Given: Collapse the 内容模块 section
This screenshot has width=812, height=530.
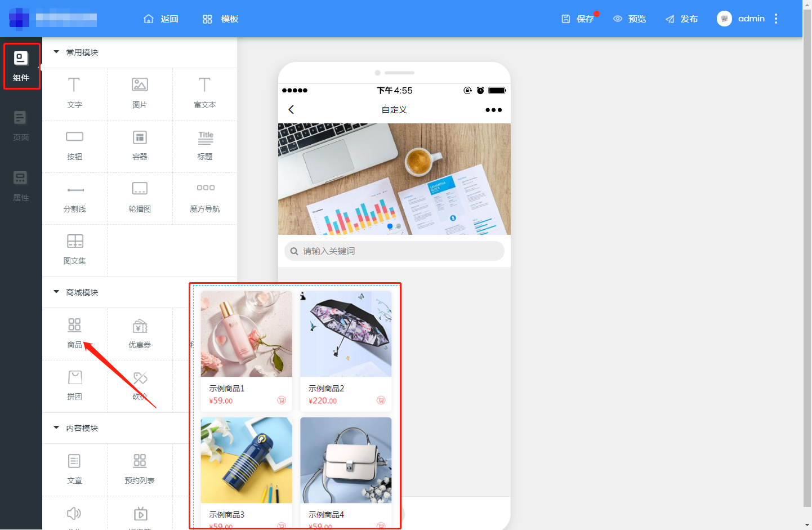Looking at the screenshot, I should 56,427.
